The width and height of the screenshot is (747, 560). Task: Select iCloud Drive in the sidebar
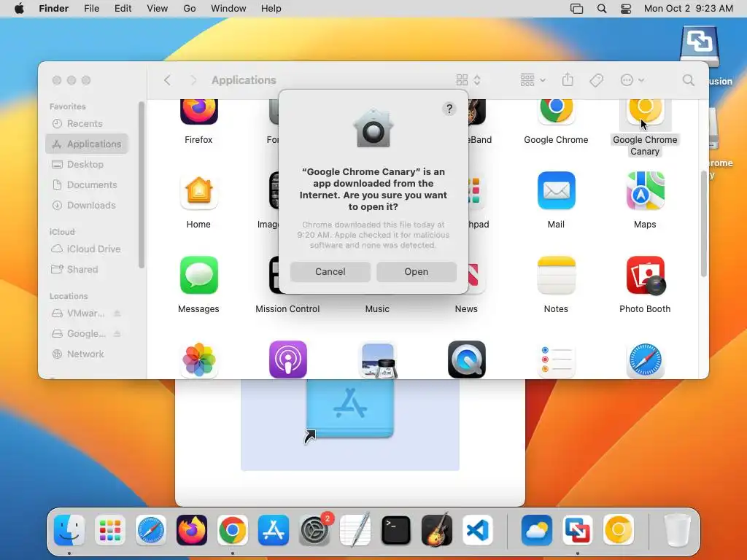(x=86, y=249)
